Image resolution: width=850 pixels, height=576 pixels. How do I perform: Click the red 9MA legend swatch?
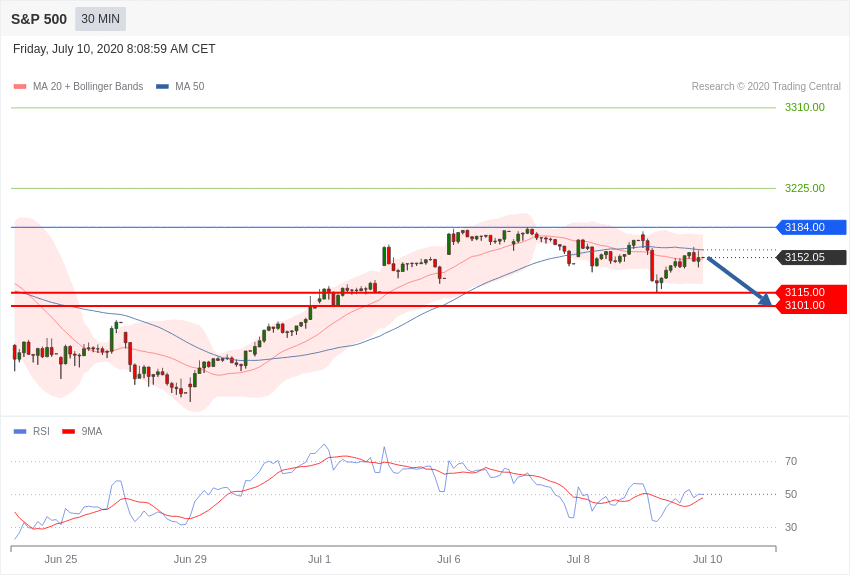pyautogui.click(x=68, y=431)
